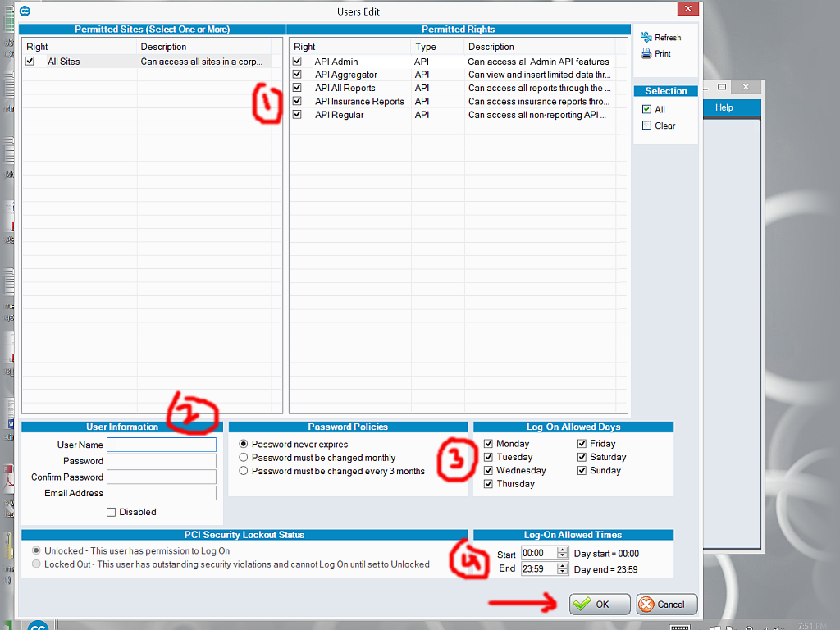Click the Refresh icon

pyautogui.click(x=646, y=38)
